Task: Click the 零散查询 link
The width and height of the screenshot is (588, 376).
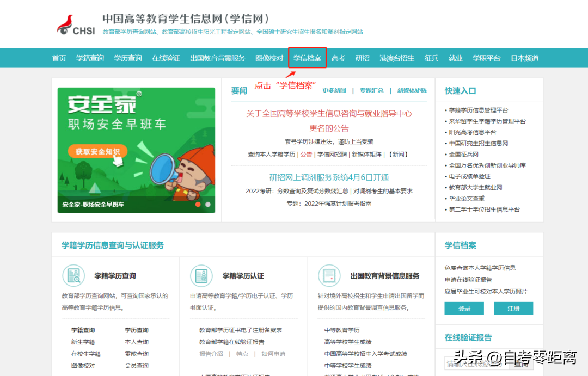Action: 137,354
